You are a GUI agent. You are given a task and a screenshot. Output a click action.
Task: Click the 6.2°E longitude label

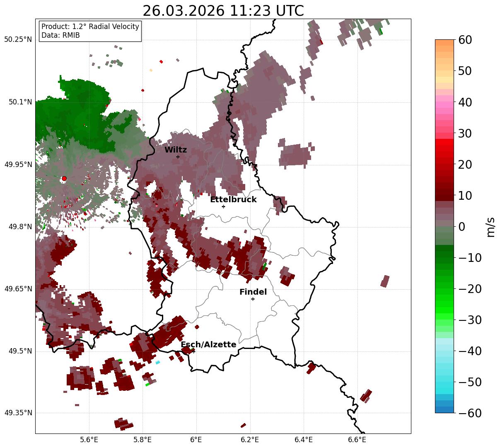250,440
